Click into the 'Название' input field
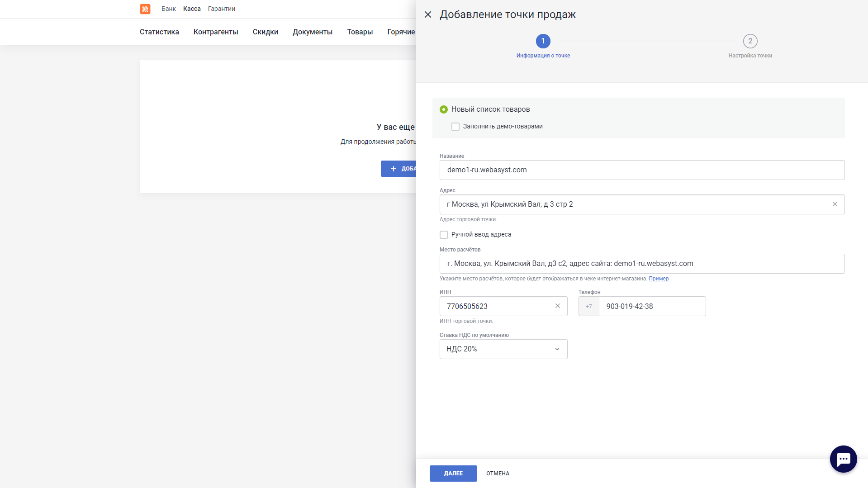Viewport: 868px width, 488px height. point(641,170)
